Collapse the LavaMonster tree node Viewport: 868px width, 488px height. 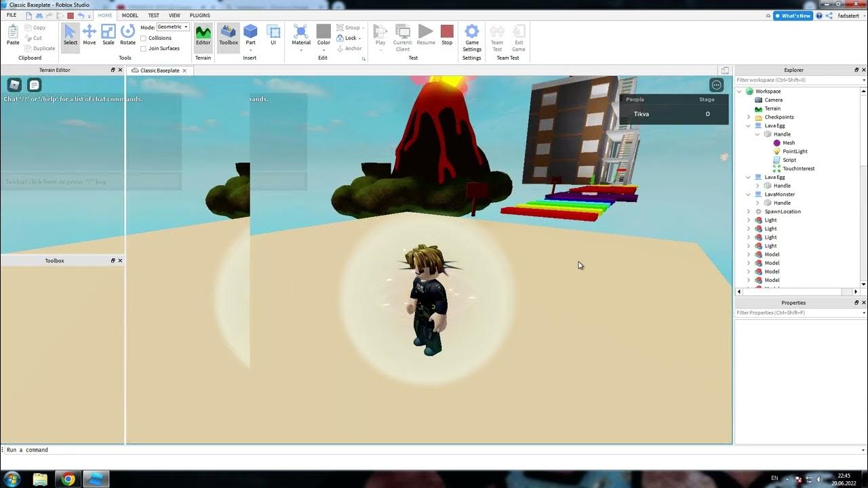(749, 195)
